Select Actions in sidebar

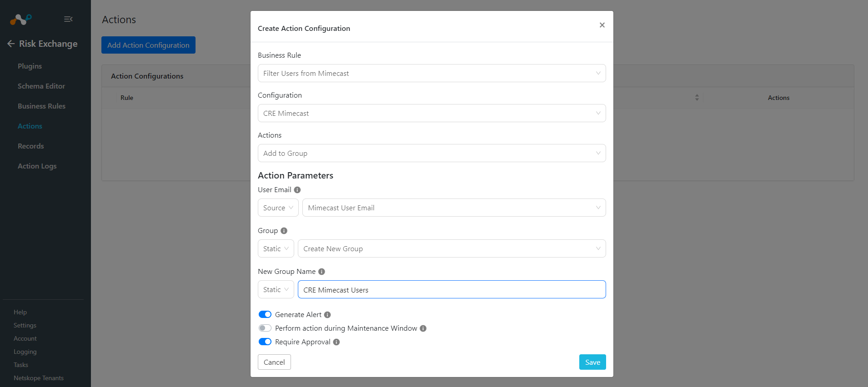coord(30,126)
